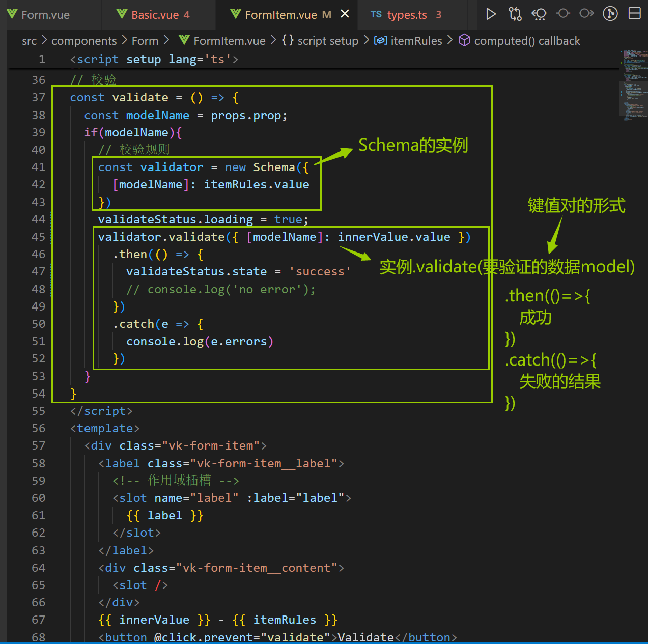
Task: Click 'vk-form-item__content' on line 64
Action: click(x=256, y=568)
